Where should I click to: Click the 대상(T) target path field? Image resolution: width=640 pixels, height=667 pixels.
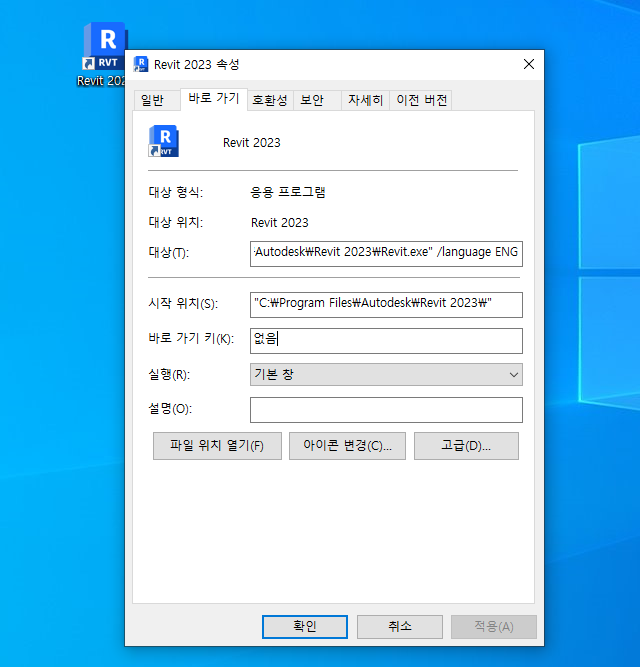386,254
